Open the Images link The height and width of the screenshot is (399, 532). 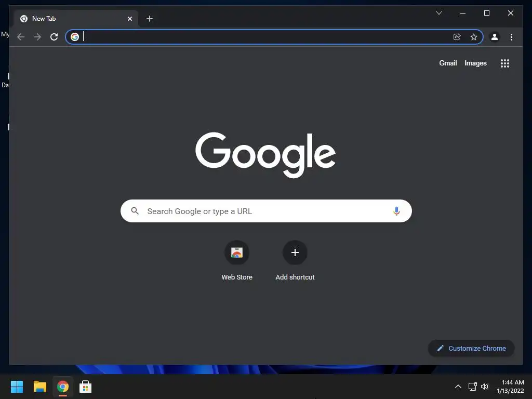coord(475,63)
